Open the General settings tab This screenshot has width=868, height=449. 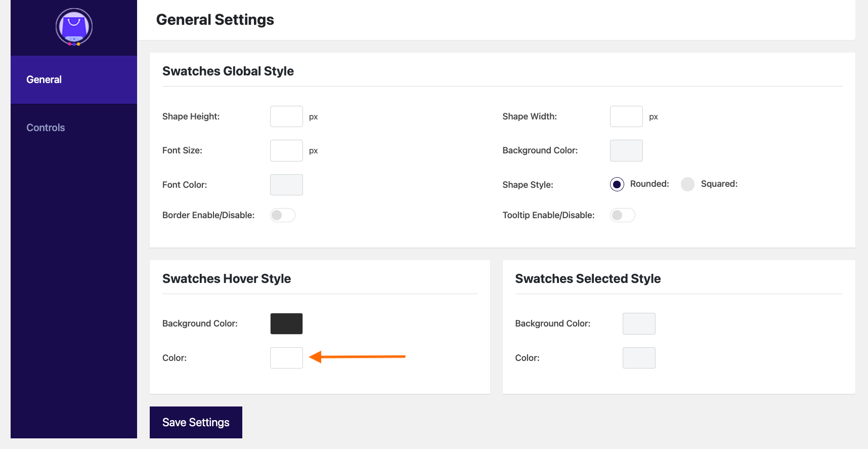point(74,79)
